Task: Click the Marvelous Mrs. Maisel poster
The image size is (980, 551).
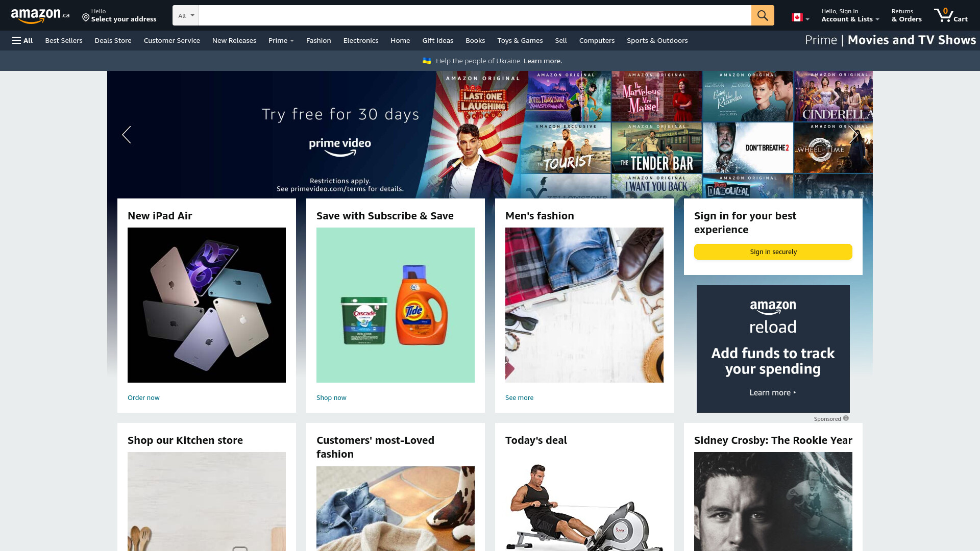Action: 656,96
